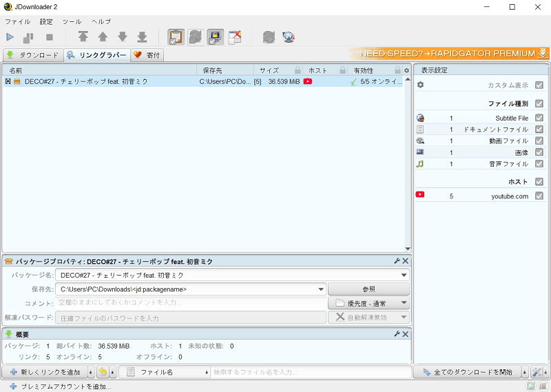The width and height of the screenshot is (551, 392).
Task: Open the 寄付 tab
Action: coord(147,55)
